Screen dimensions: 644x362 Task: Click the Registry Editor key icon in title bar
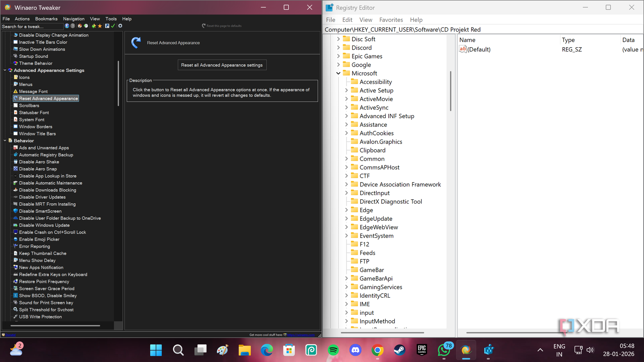(x=329, y=7)
